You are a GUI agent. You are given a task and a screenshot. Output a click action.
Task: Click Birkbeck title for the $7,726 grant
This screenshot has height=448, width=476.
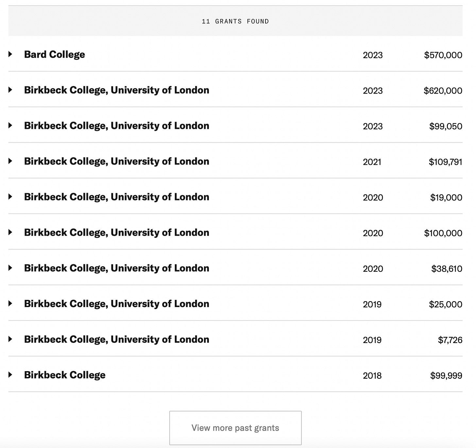coord(117,339)
